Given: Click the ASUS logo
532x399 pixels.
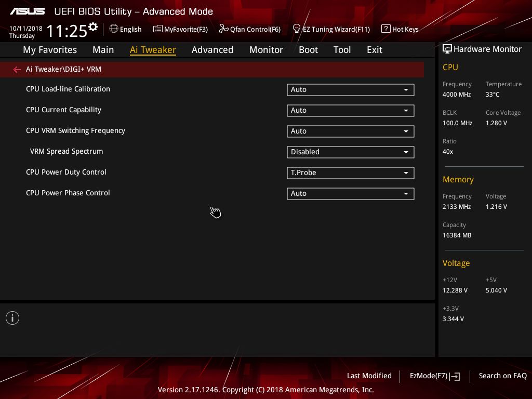Looking at the screenshot, I should pyautogui.click(x=27, y=11).
